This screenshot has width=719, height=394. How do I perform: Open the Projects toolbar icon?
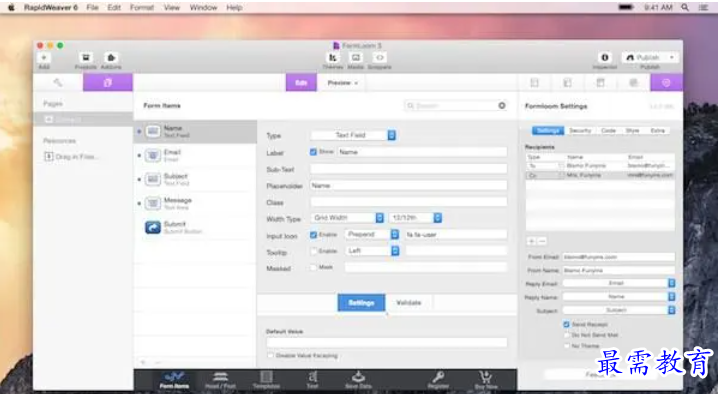coord(86,58)
